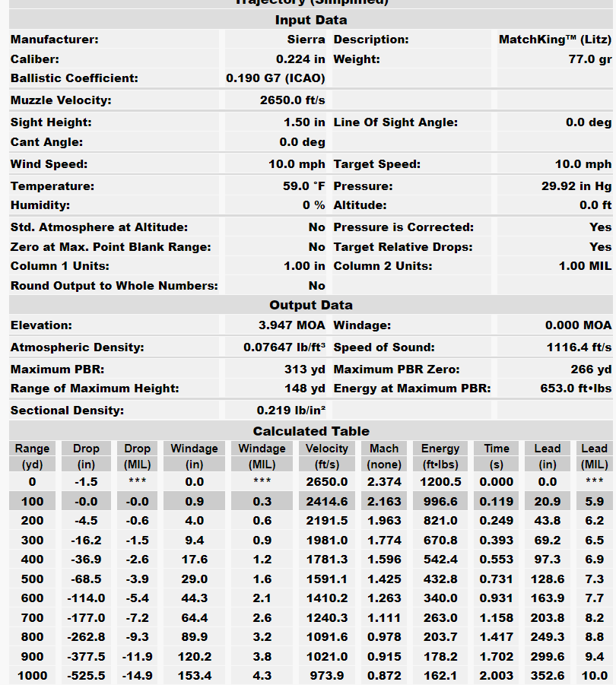This screenshot has width=616, height=685.
Task: Select the drop cell "-377.5"
Action: [x=86, y=657]
